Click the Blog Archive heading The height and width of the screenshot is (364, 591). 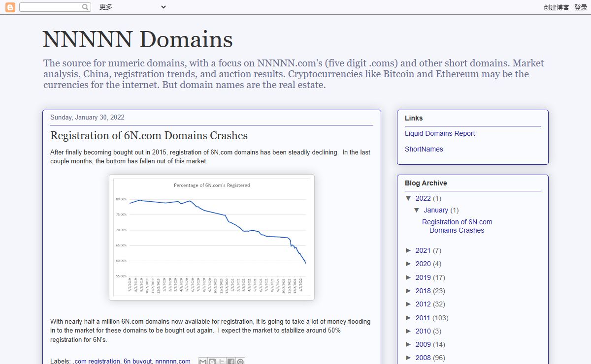[x=426, y=183]
